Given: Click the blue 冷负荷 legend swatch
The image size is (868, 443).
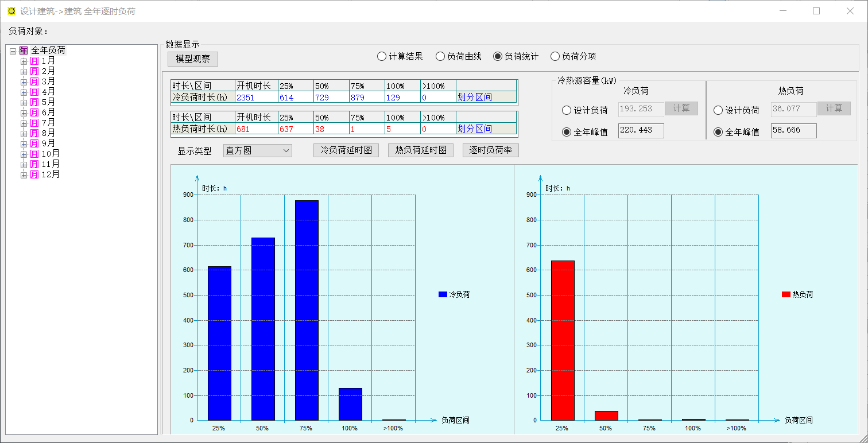Looking at the screenshot, I should point(443,294).
